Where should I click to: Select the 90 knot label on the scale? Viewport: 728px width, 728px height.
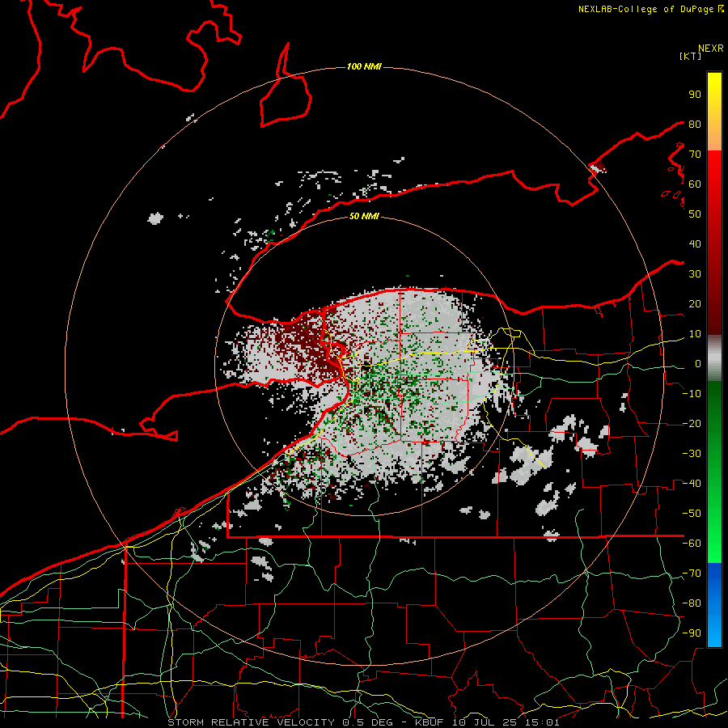(695, 95)
